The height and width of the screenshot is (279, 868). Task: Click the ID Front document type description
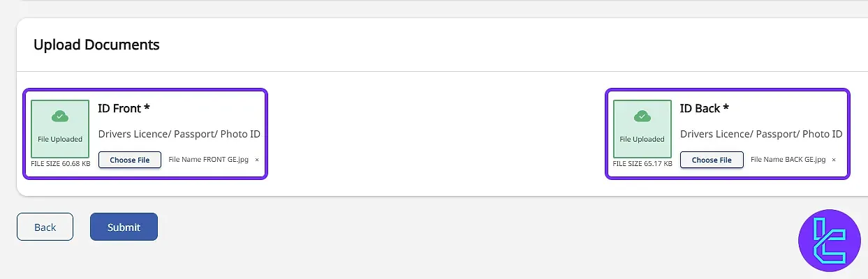coord(179,134)
